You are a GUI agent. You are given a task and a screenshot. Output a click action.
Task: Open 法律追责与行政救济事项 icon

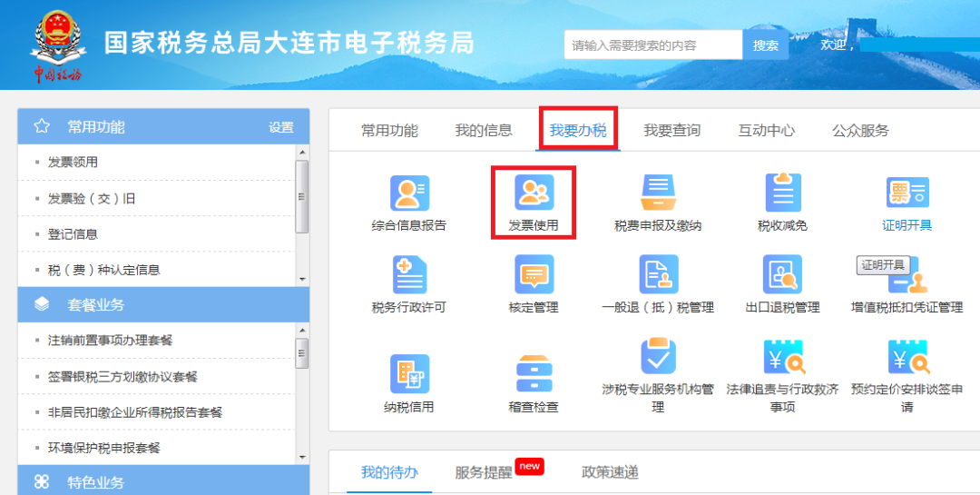784,357
